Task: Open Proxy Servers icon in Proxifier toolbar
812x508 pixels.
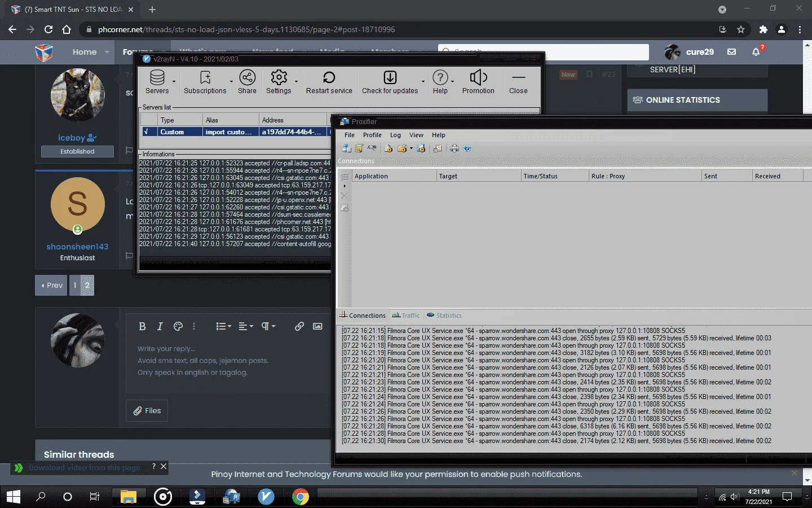Action: [346, 148]
